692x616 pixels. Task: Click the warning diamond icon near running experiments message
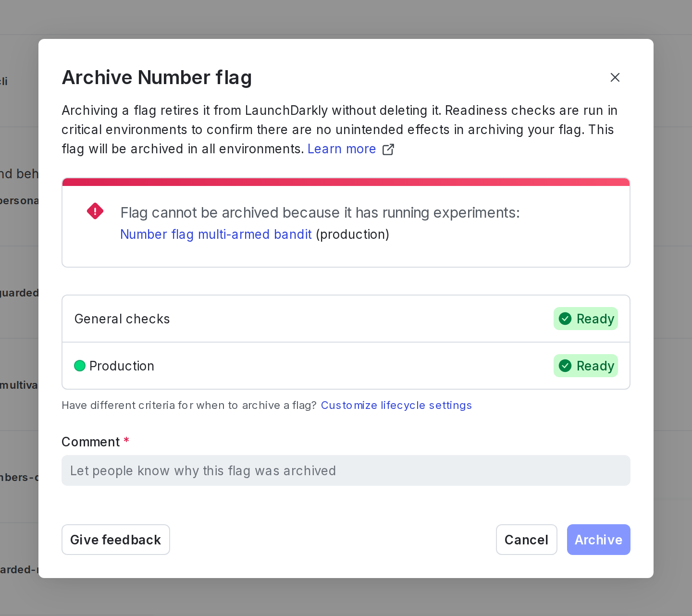tap(95, 211)
